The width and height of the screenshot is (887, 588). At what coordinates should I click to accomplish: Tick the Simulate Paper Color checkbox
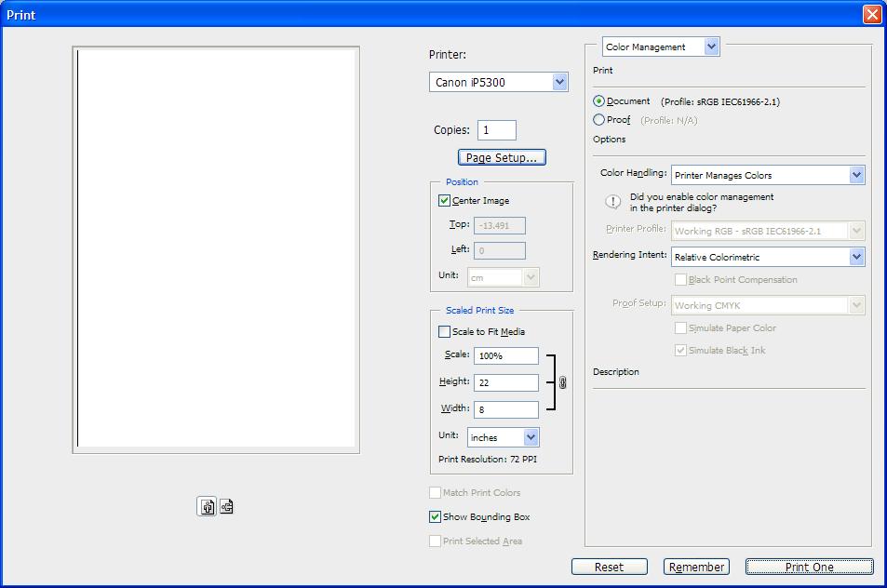pos(680,327)
